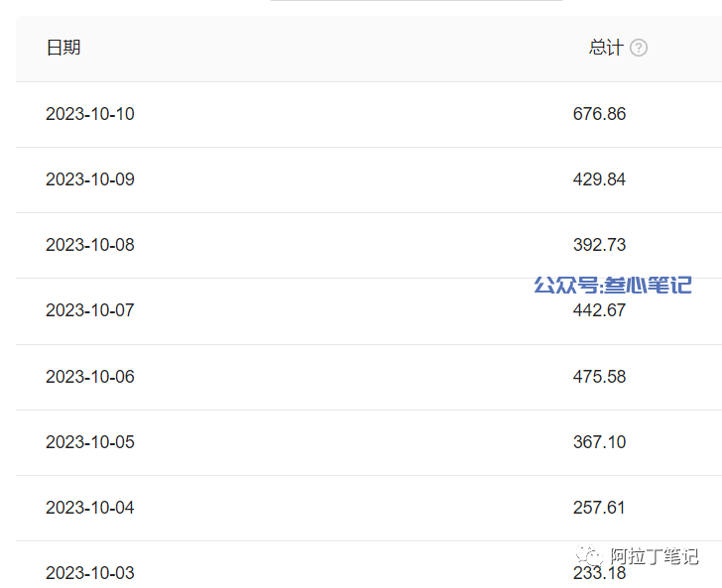Select the 2023-10-04 date cell

[90, 508]
